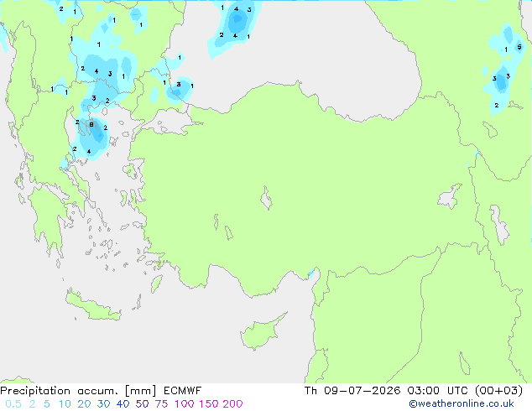Click the ECMWF model label
This screenshot has height=411, width=532.
coord(183,391)
